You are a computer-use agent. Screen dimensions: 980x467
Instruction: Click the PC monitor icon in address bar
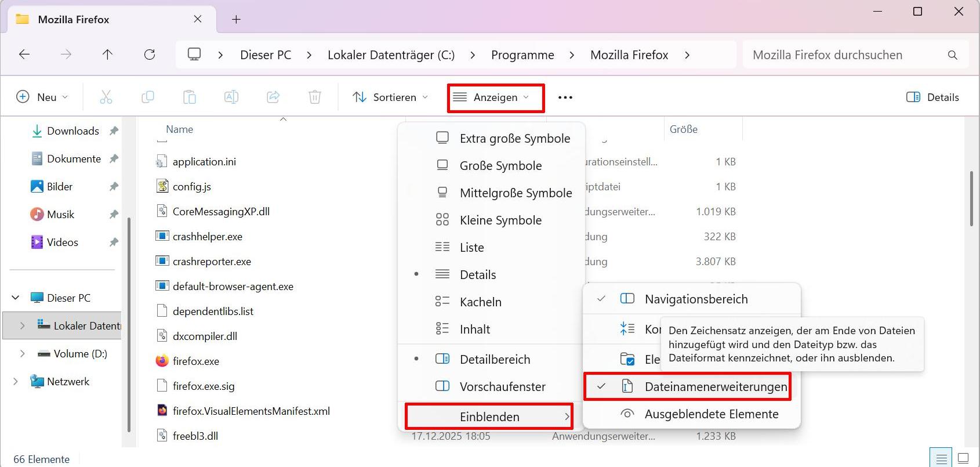[194, 55]
